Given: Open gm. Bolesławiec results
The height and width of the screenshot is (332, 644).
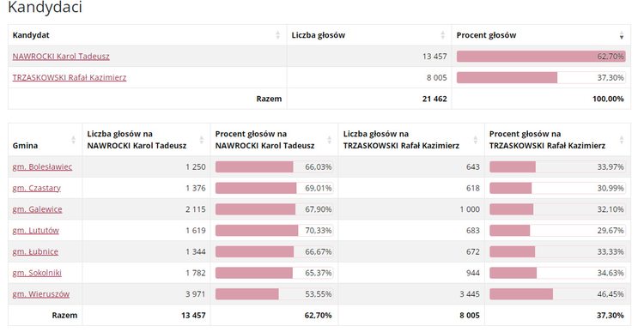Looking at the screenshot, I should point(42,166).
